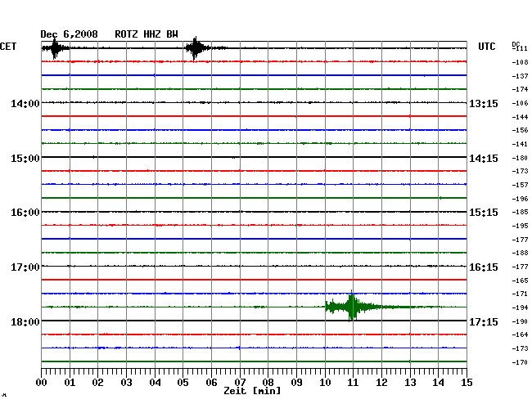Click the "08" minute axis label
532x404 pixels.
268,383
